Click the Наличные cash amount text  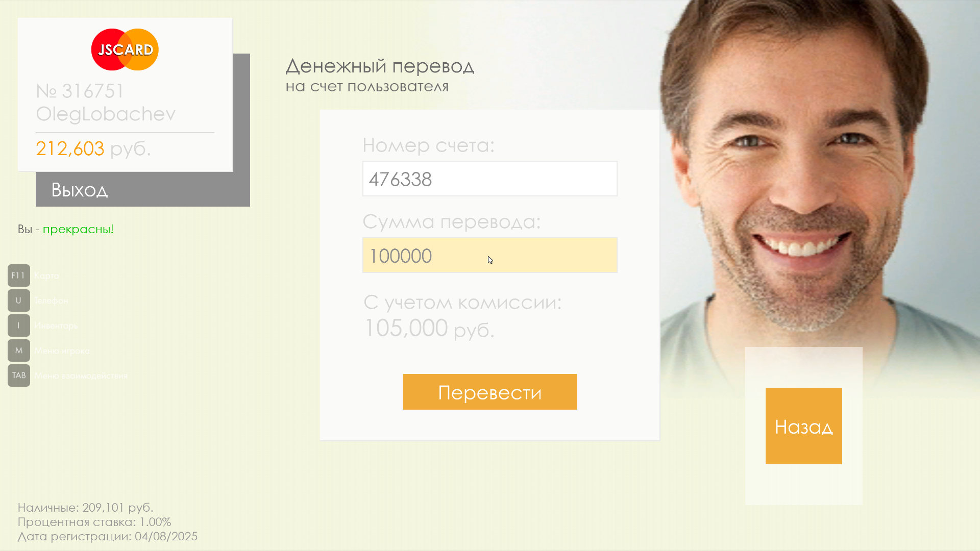click(x=85, y=508)
